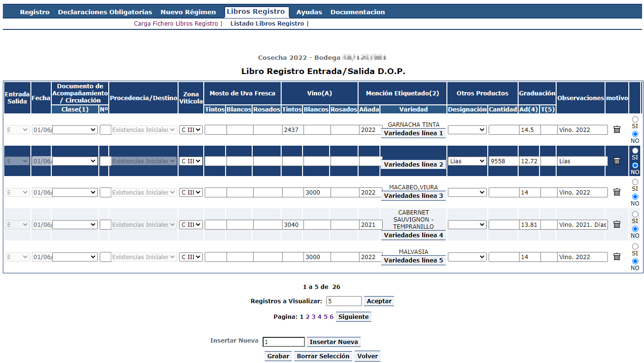
Task: Open the Ayudas menu
Action: click(309, 12)
